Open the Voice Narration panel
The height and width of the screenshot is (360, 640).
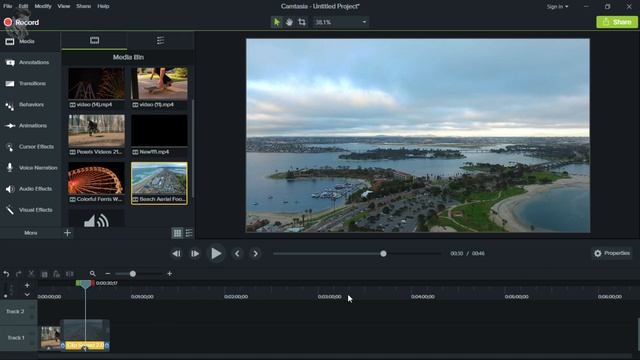point(30,168)
